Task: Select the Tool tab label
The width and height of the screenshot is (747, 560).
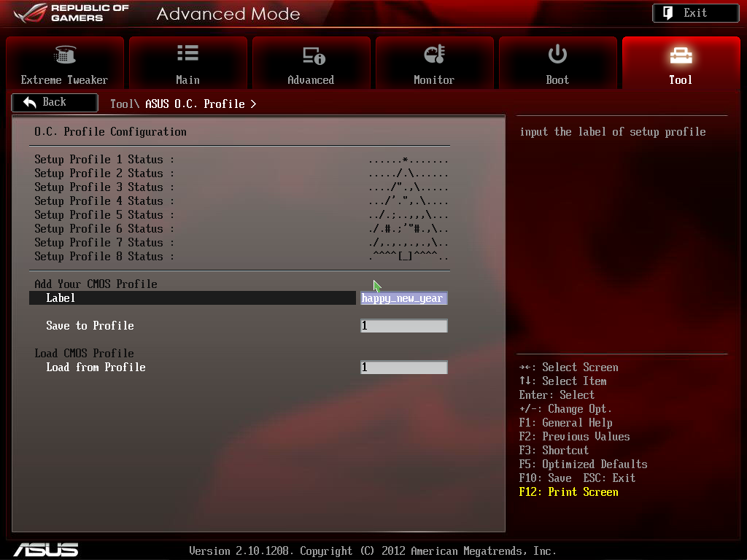Action: (681, 80)
